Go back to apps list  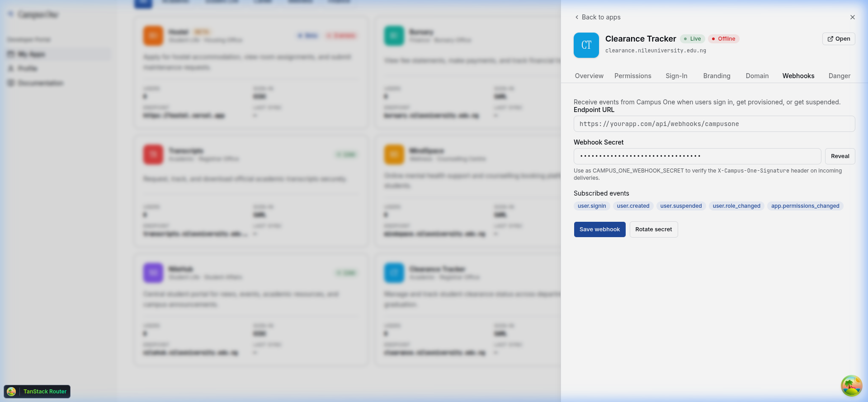[598, 17]
